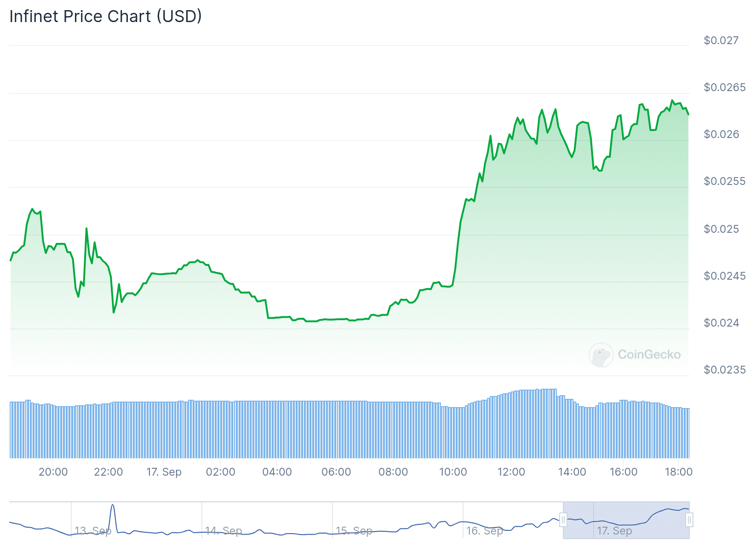Viewport: 756px width, 552px height.
Task: Click the 14. Sep label in navigator
Action: [x=223, y=531]
